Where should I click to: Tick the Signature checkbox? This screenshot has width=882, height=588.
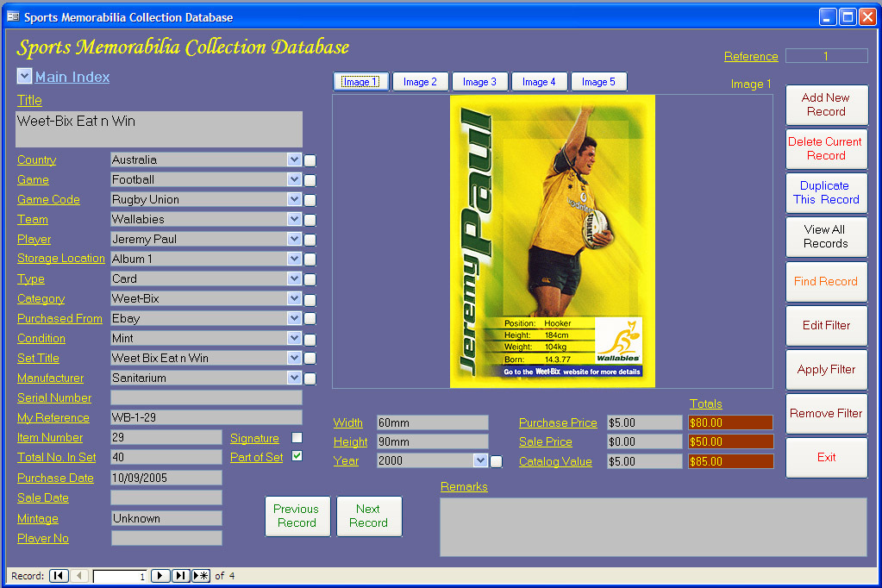pos(297,438)
